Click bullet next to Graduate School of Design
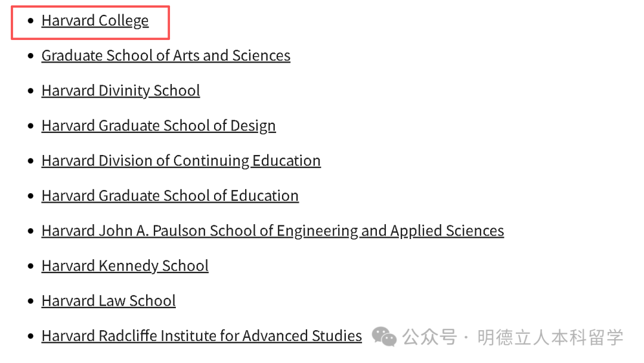 coord(31,126)
